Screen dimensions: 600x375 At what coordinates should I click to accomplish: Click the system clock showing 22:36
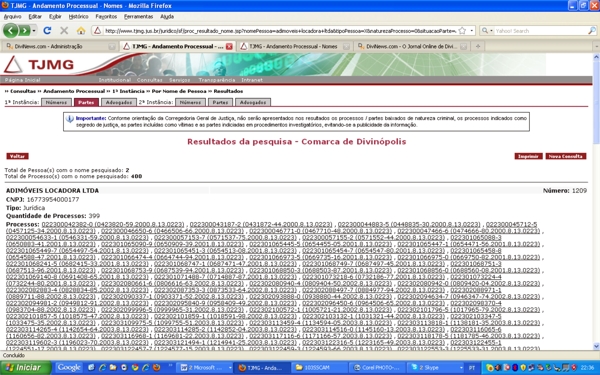587,368
